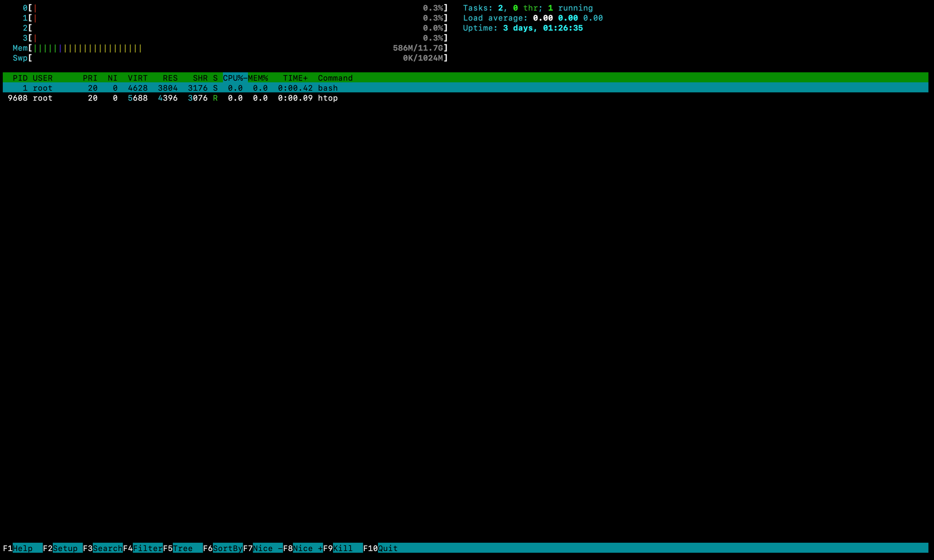Screen dimensions: 934x560
Task: Sort by the PID column header
Action: tap(20, 78)
